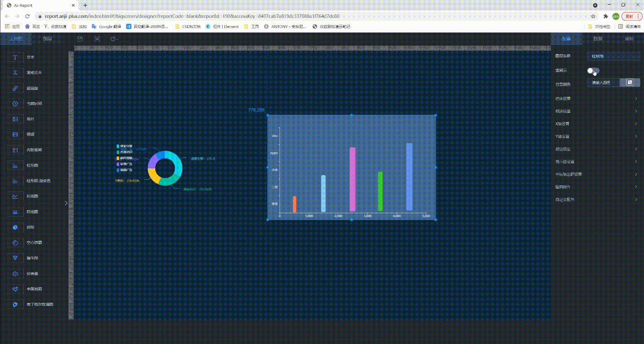Open the CSDN文档 bookmark folder
This screenshot has width=644, height=344.
click(x=188, y=27)
